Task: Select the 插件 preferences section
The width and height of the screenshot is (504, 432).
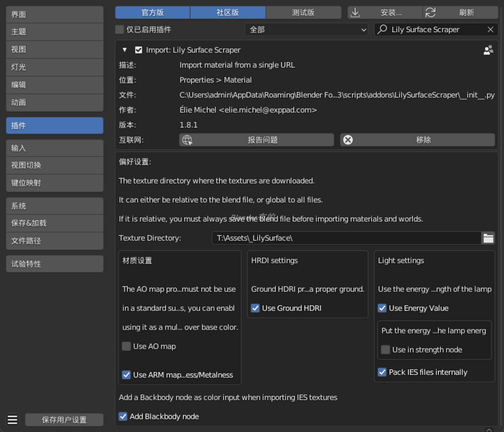Action: pyautogui.click(x=55, y=126)
